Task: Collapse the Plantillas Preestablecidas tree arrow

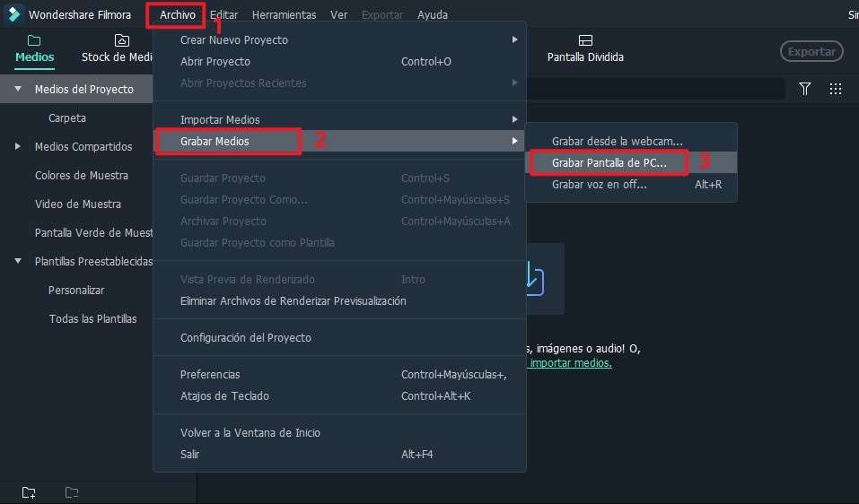Action: (18, 261)
